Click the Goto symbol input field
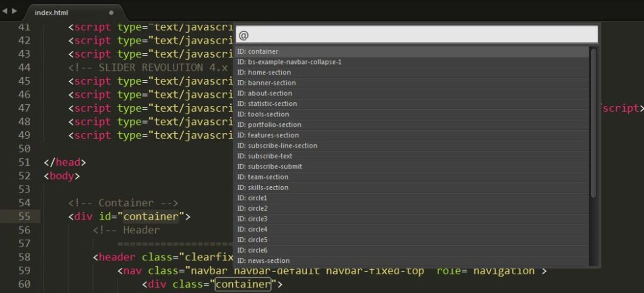 pyautogui.click(x=417, y=35)
